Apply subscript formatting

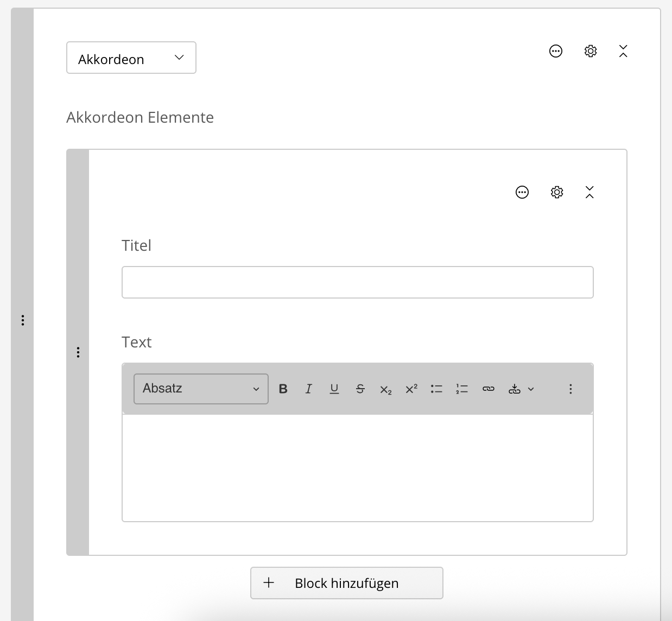385,389
